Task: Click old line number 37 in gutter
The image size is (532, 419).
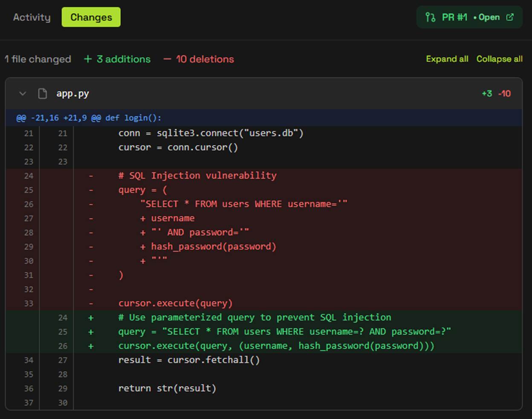Action: 29,403
